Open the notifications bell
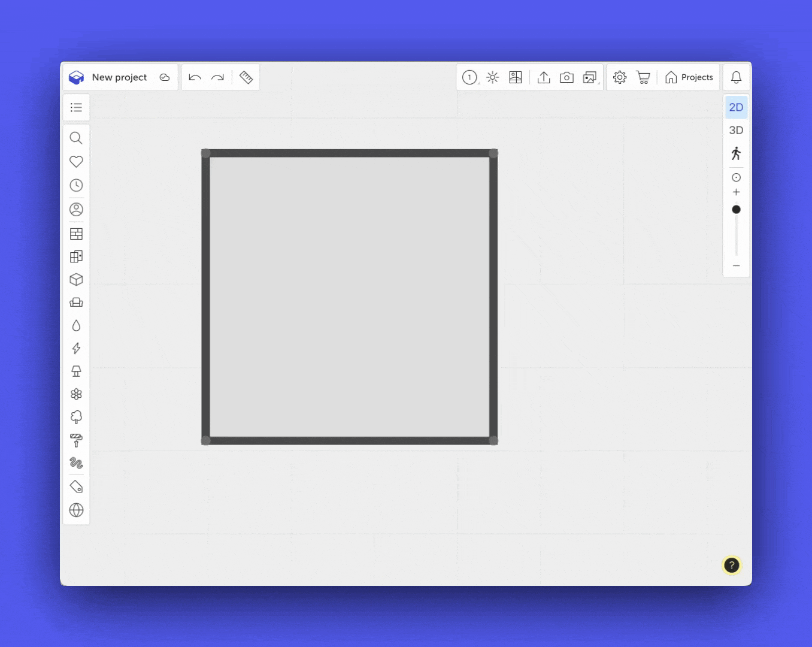812x647 pixels. [x=736, y=77]
